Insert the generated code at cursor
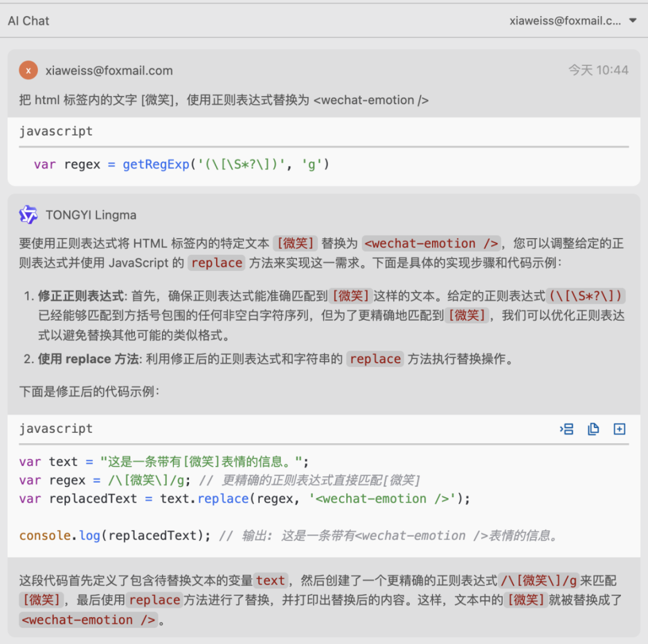This screenshot has width=648, height=644. pyautogui.click(x=566, y=429)
